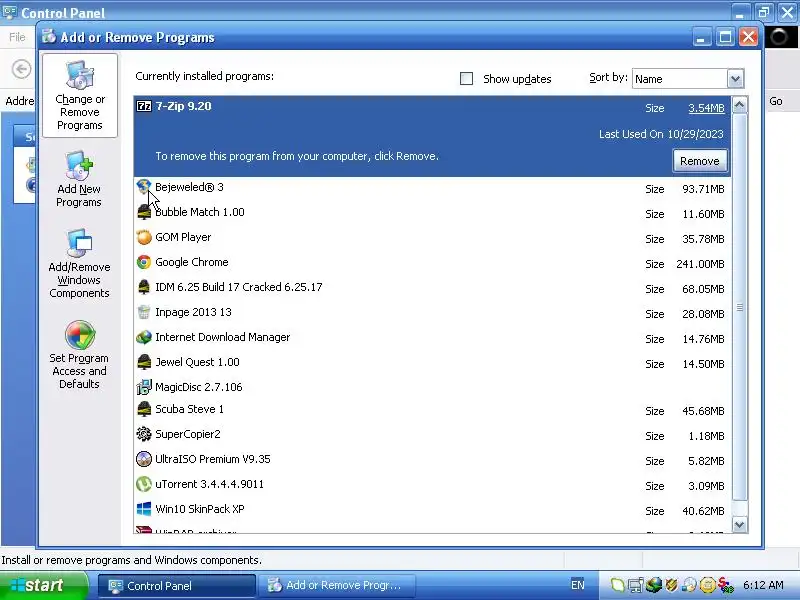Click the program list scrollbar thumb
Viewport: 800px width, 600px height.
click(x=739, y=307)
